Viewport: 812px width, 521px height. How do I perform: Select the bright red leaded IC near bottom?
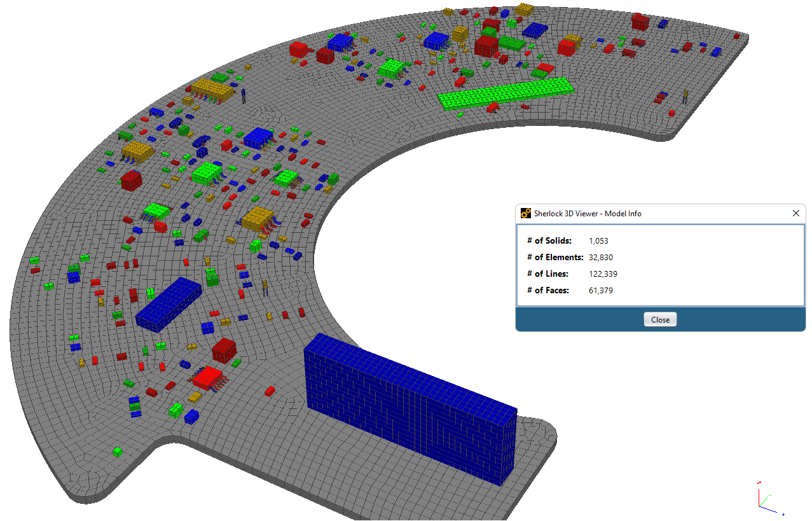[207, 378]
